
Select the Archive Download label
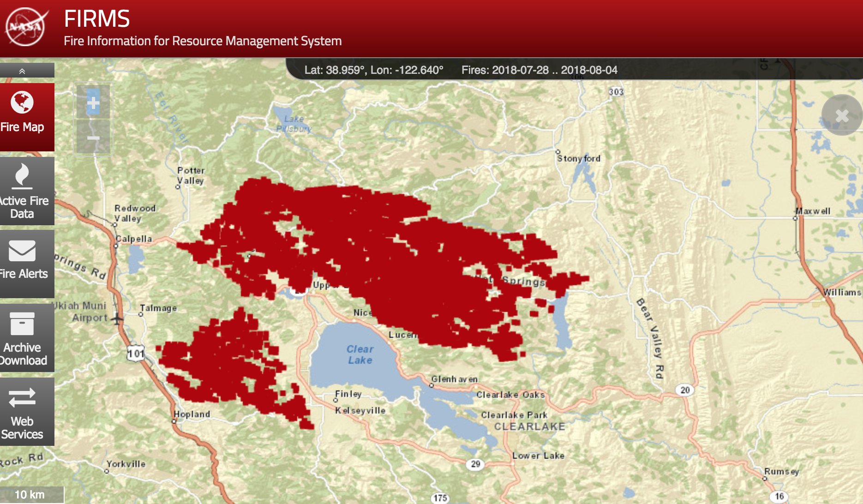click(x=23, y=354)
